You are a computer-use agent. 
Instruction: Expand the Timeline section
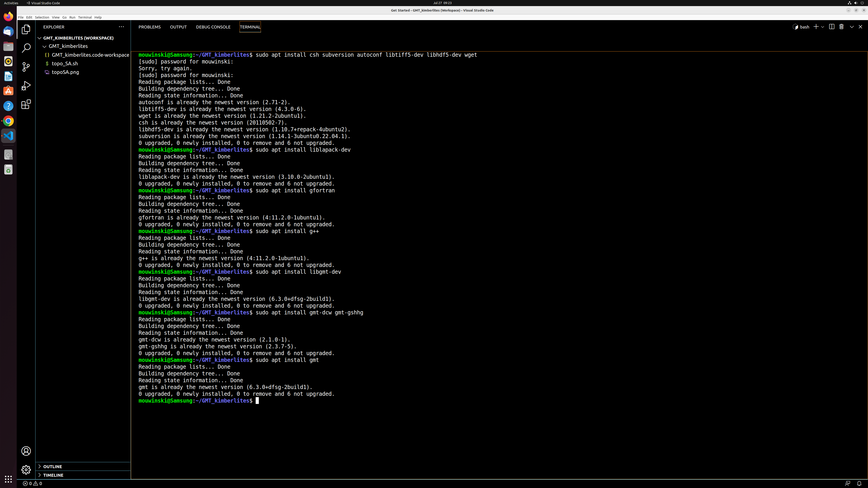53,475
